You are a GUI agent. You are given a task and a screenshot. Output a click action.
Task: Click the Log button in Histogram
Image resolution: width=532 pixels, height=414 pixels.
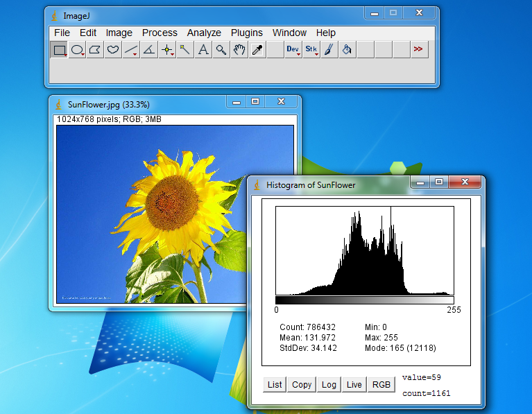(x=329, y=384)
